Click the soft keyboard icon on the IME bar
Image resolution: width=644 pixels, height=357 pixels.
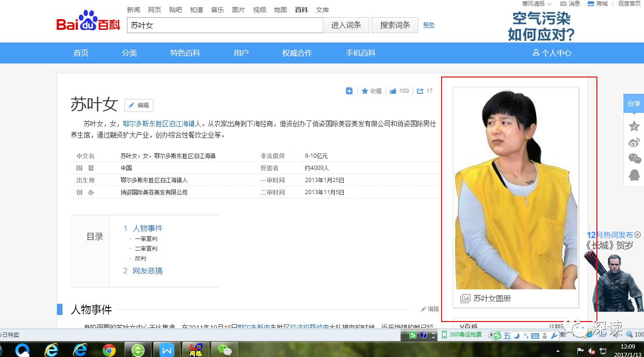tap(535, 336)
